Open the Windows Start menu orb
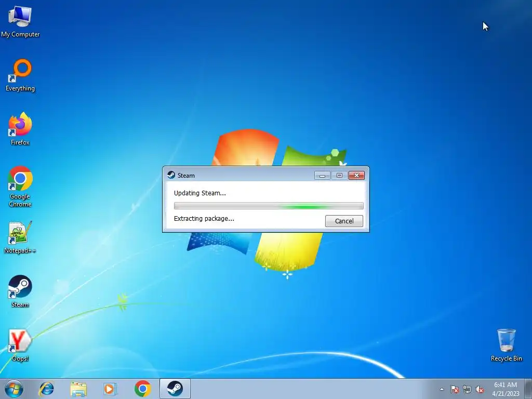The height and width of the screenshot is (399, 532). coord(14,389)
